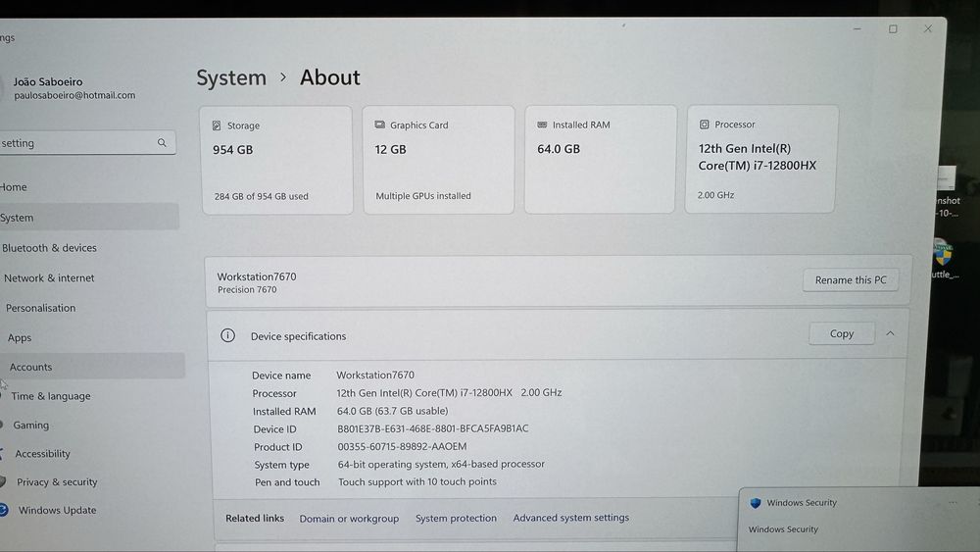This screenshot has height=552, width=980.
Task: Click the Precision 7670 model text
Action: point(247,289)
